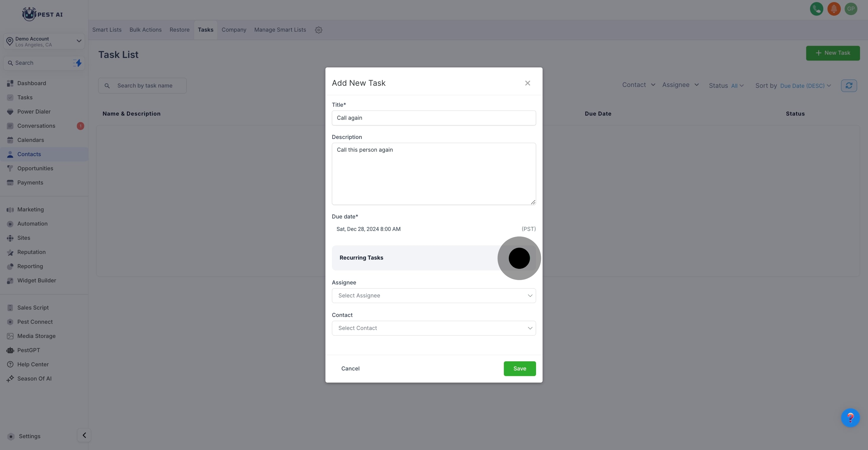The height and width of the screenshot is (450, 868).
Task: Open PestGPT from the sidebar
Action: click(29, 350)
